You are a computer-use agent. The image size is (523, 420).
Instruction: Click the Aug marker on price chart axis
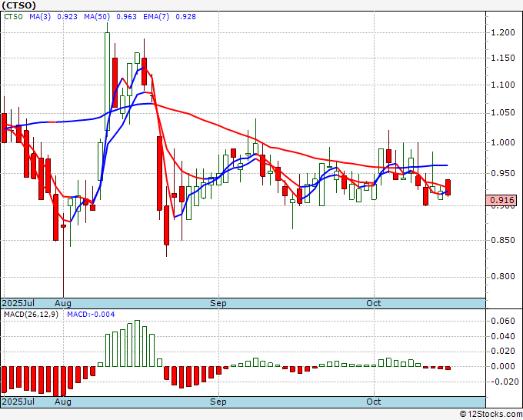[63, 303]
